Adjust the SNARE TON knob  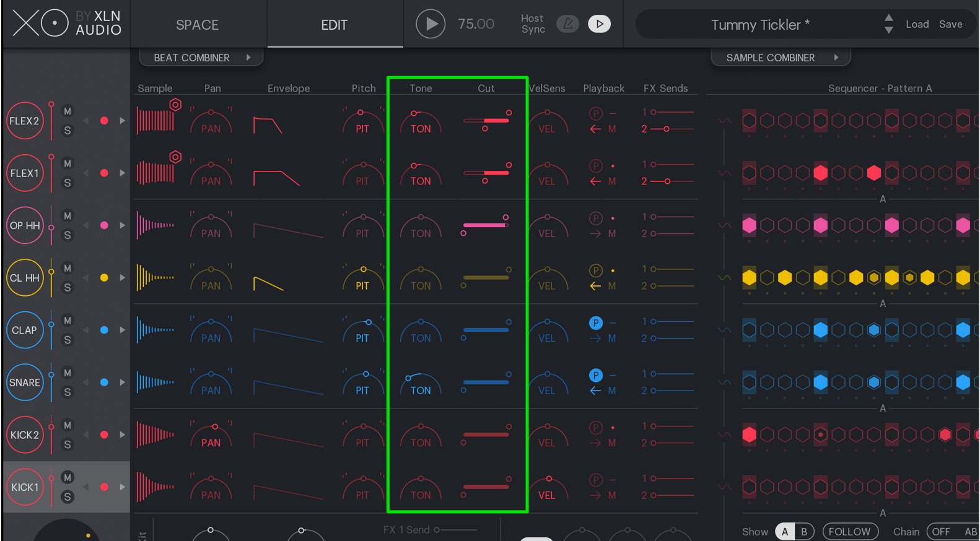[x=421, y=383]
